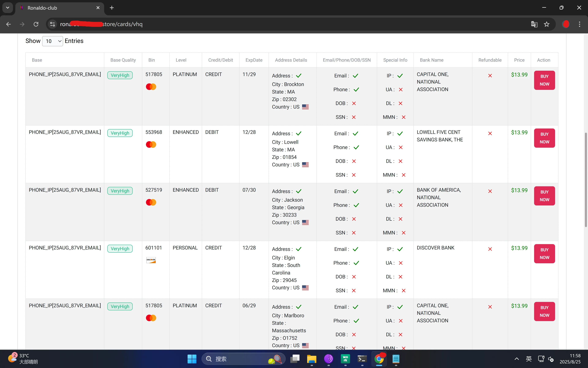
Task: Select the bank name DISCOVER BANK
Action: (x=435, y=248)
